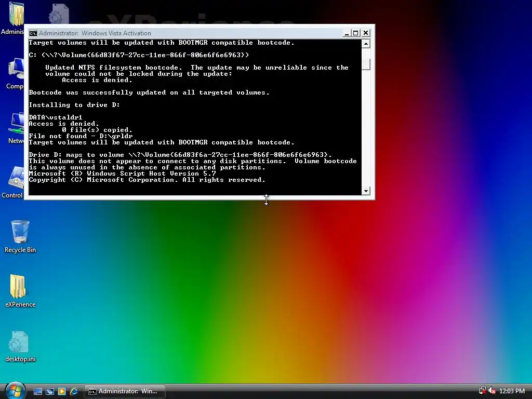
Task: Click the line "Drive D: maps to volume"
Action: pos(180,155)
